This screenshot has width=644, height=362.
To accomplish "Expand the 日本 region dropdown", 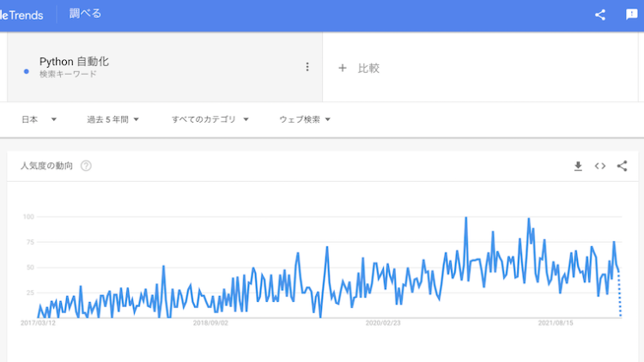I will coord(39,119).
